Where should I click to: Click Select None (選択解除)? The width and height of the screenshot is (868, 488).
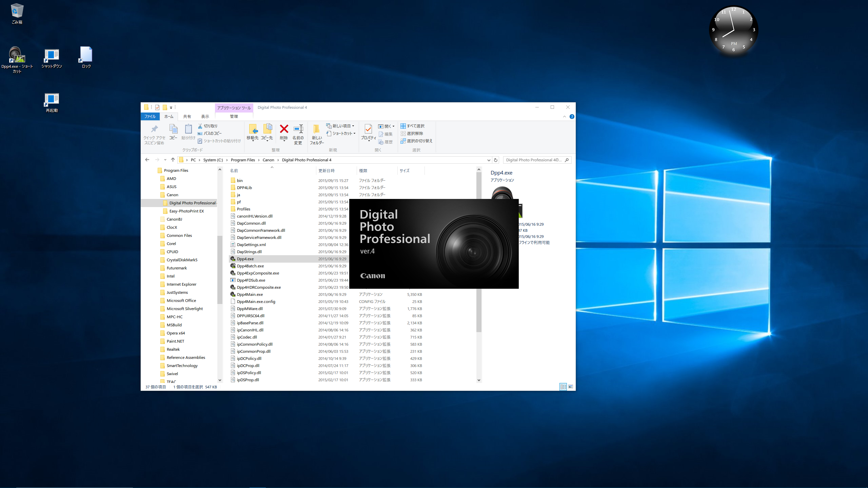(x=412, y=134)
